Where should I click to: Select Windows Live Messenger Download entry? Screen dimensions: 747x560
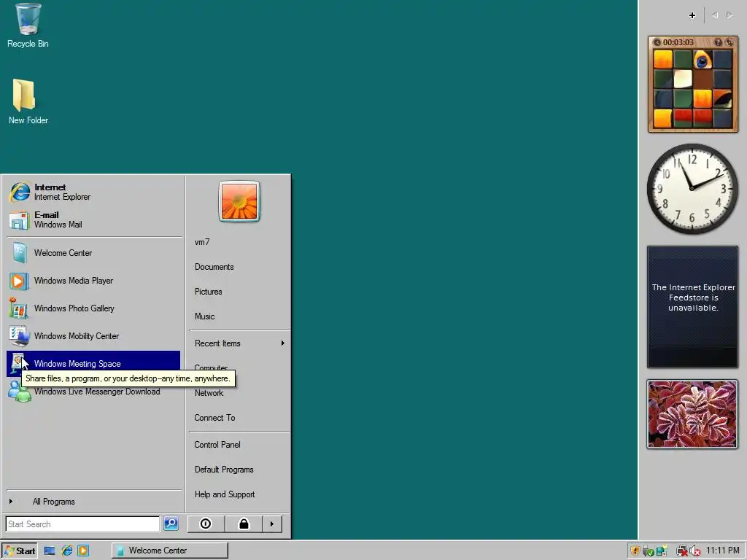tap(93, 392)
